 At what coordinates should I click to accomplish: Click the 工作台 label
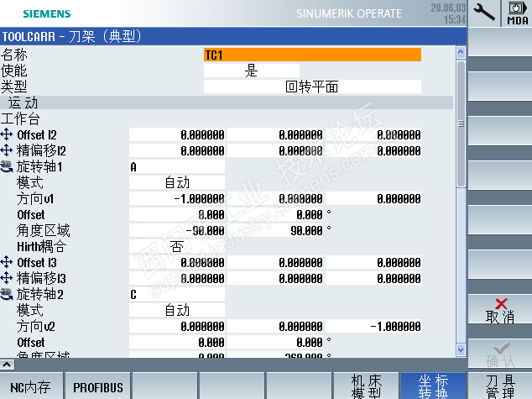click(20, 118)
